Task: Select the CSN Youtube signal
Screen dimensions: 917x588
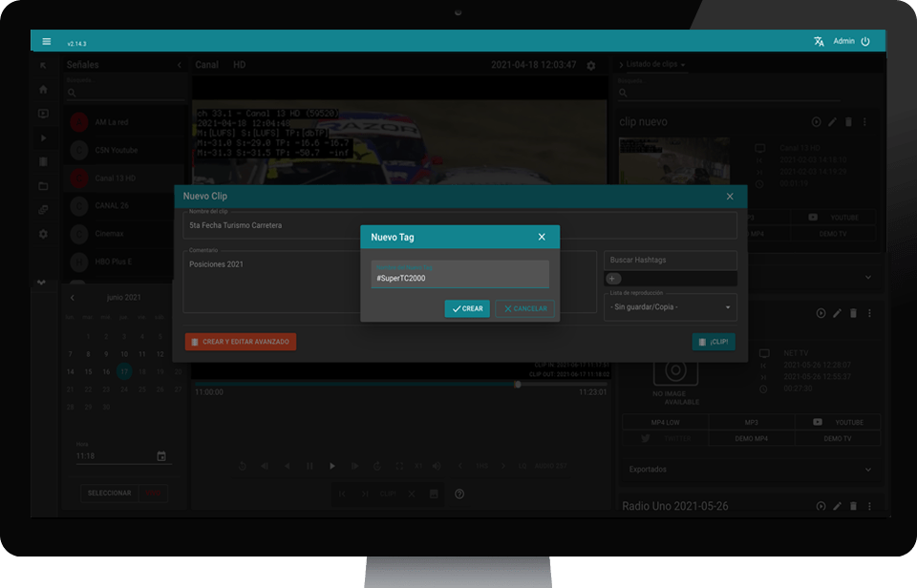Action: coord(124,150)
